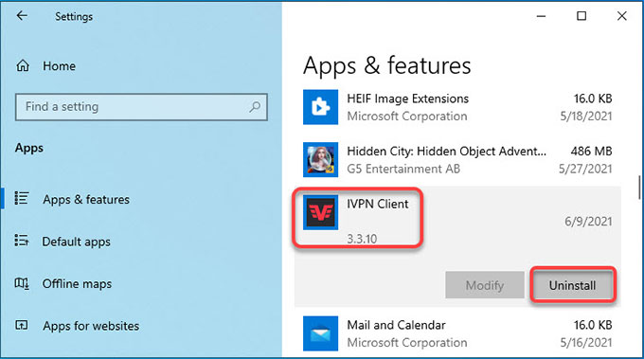Select Hidden City: Hidden Object Advent... entry
Image resolution: width=644 pixels, height=359 pixels.
click(446, 152)
